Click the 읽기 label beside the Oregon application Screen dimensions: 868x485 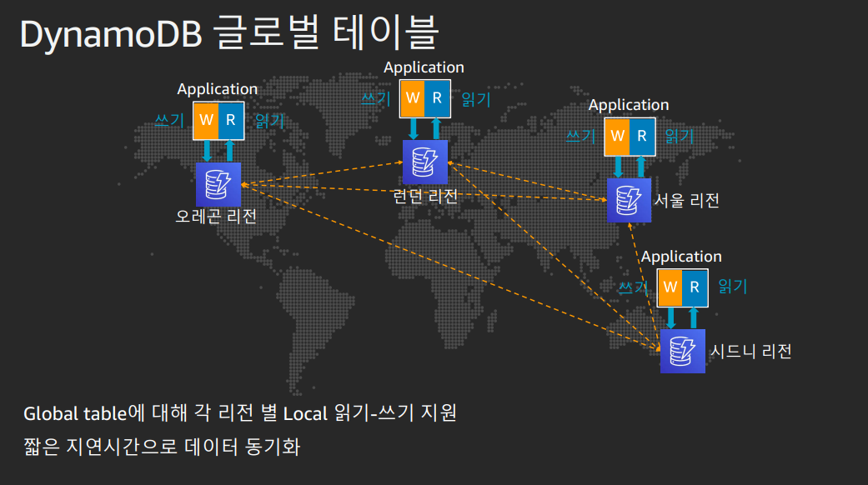pos(269,121)
